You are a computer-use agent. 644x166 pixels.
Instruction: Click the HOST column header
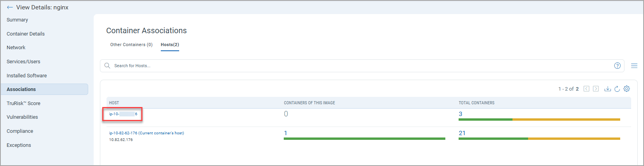click(114, 103)
